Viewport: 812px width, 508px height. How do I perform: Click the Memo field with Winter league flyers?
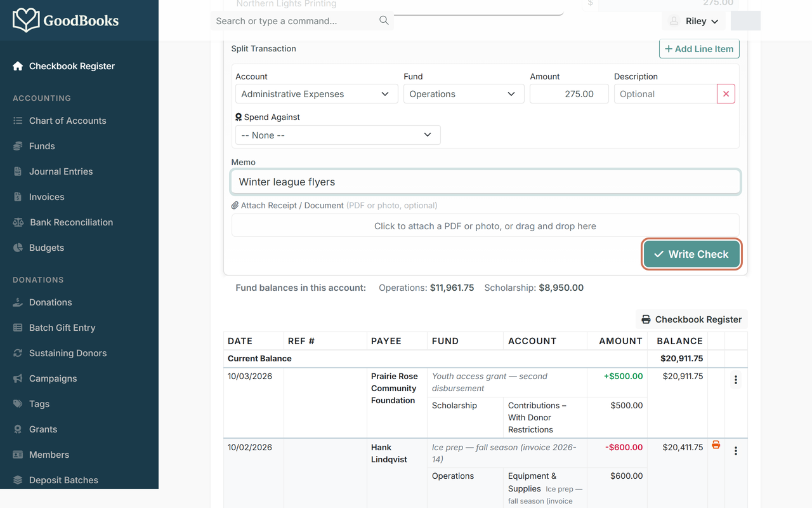[485, 182]
